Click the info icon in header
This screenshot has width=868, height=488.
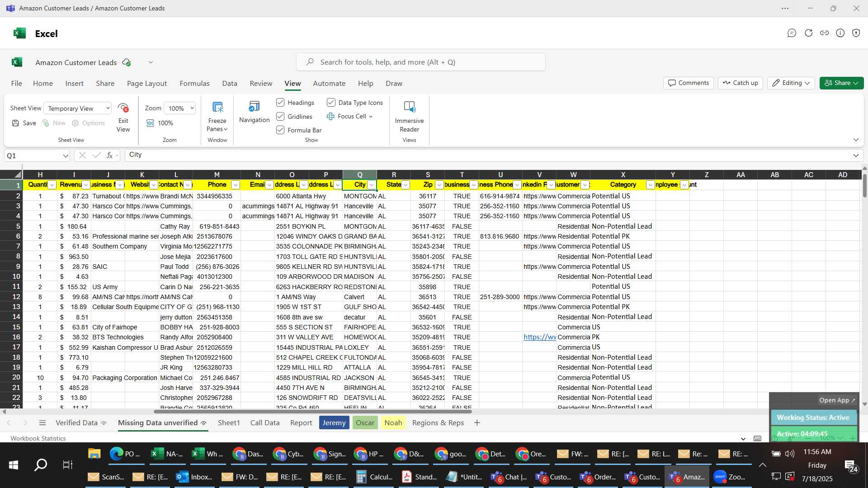click(x=840, y=33)
